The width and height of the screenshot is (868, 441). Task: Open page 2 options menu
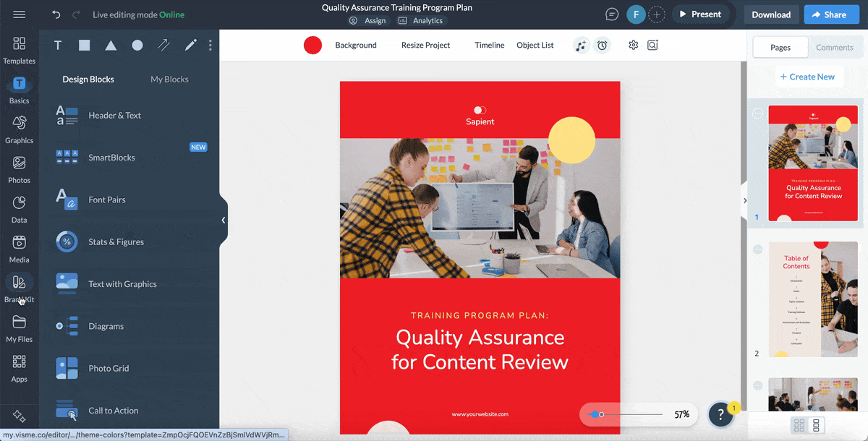click(757, 249)
